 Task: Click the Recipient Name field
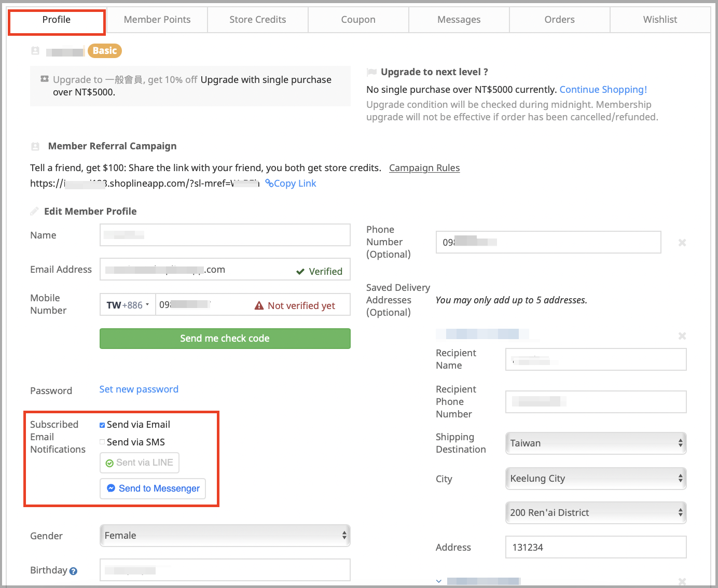[x=596, y=359]
